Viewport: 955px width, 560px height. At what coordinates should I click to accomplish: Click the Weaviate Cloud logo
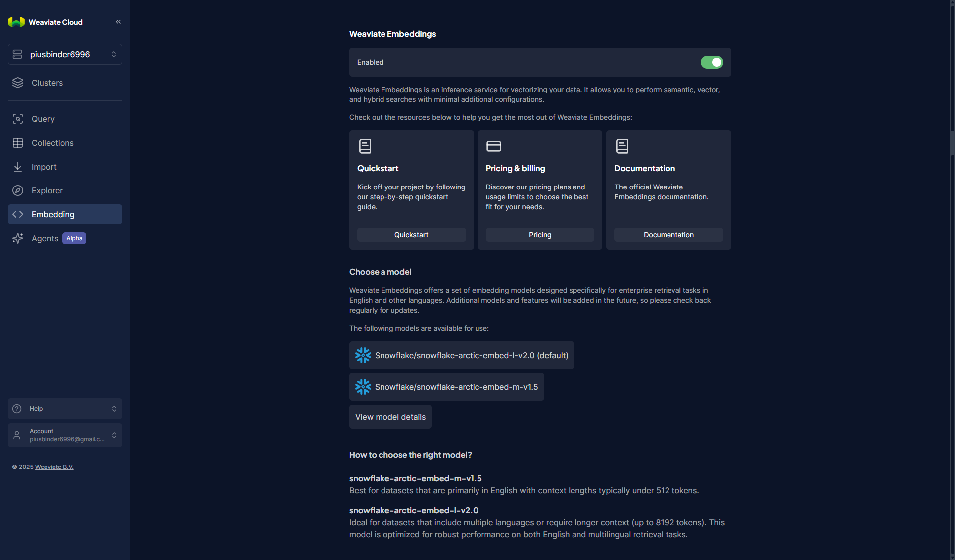16,22
